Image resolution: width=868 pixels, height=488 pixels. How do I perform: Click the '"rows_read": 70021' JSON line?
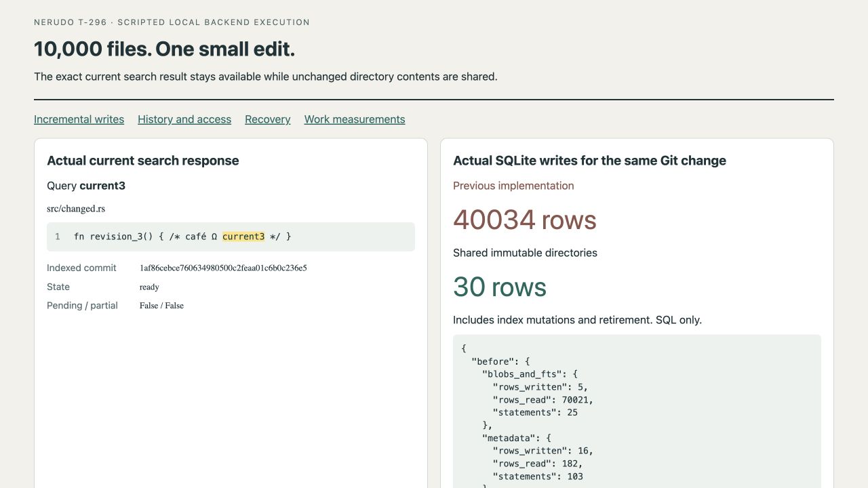(543, 400)
